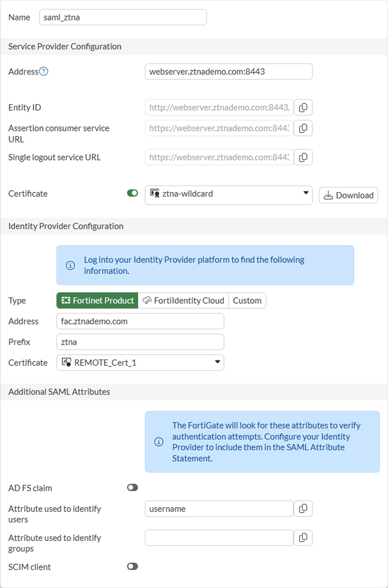Copy the Assertion consumer service URL

(x=303, y=128)
